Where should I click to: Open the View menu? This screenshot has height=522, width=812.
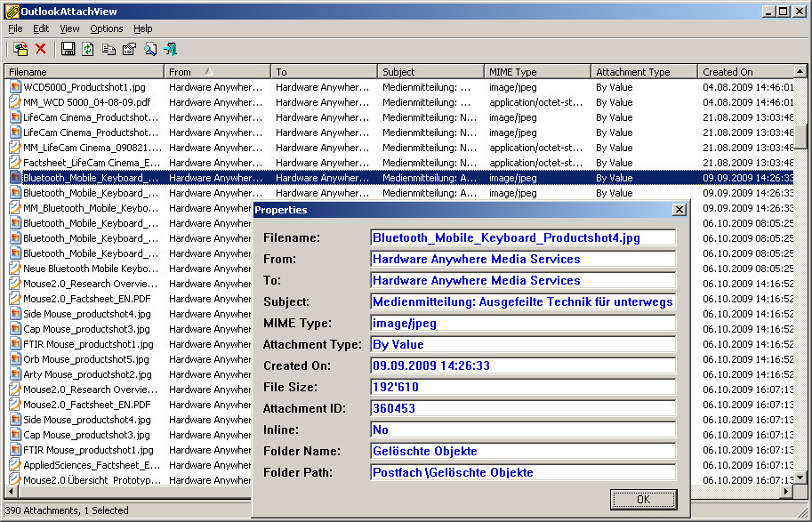[69, 28]
